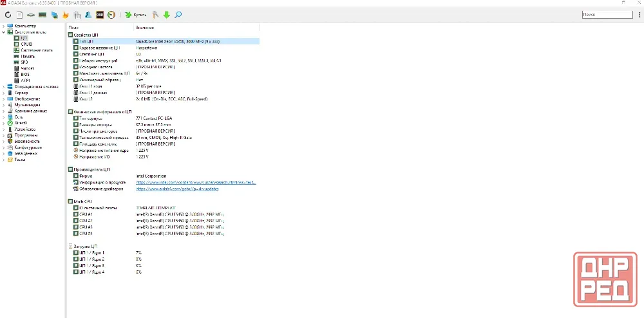Screen dimensions: 644x318
Task: Click the green memory module toolbar icon
Action: 43,15
